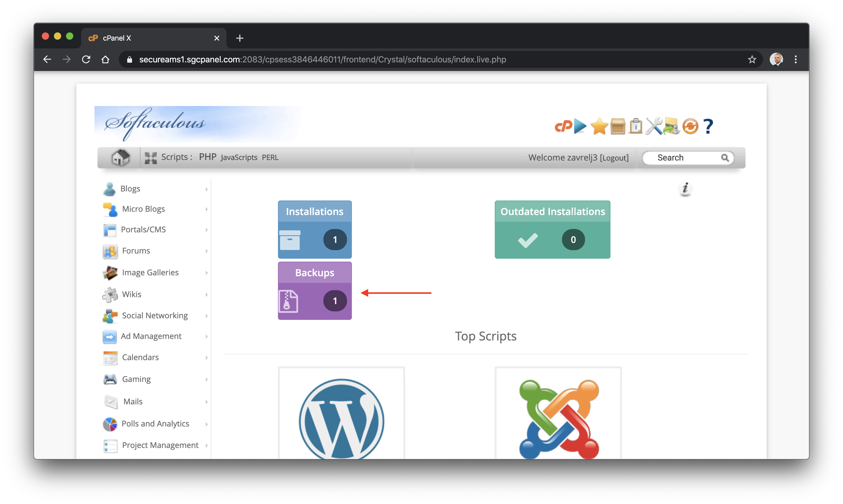Switch to PHP scripts
843x504 pixels.
(x=207, y=157)
